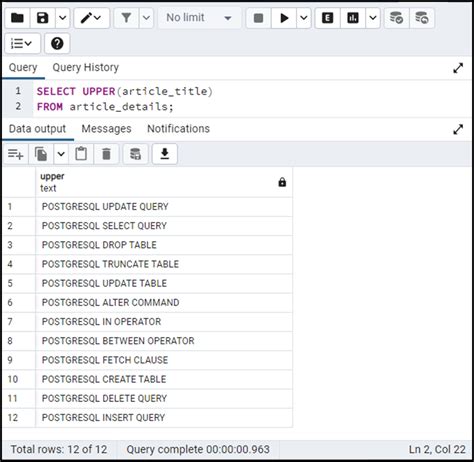Add a new row in data output

pyautogui.click(x=16, y=154)
